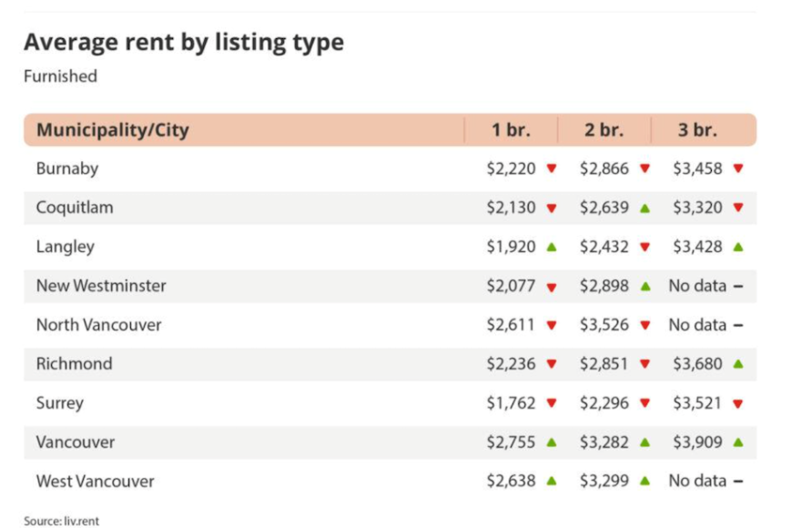
Task: Click the Furnished subtitle label
Action: 60,76
